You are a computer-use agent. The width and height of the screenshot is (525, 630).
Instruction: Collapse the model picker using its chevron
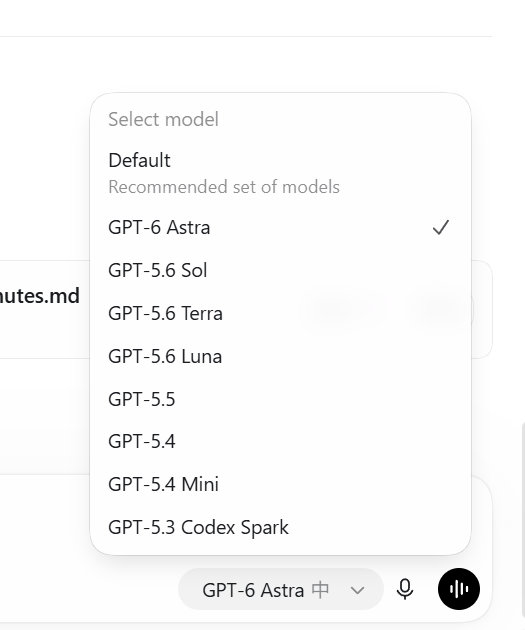357,590
